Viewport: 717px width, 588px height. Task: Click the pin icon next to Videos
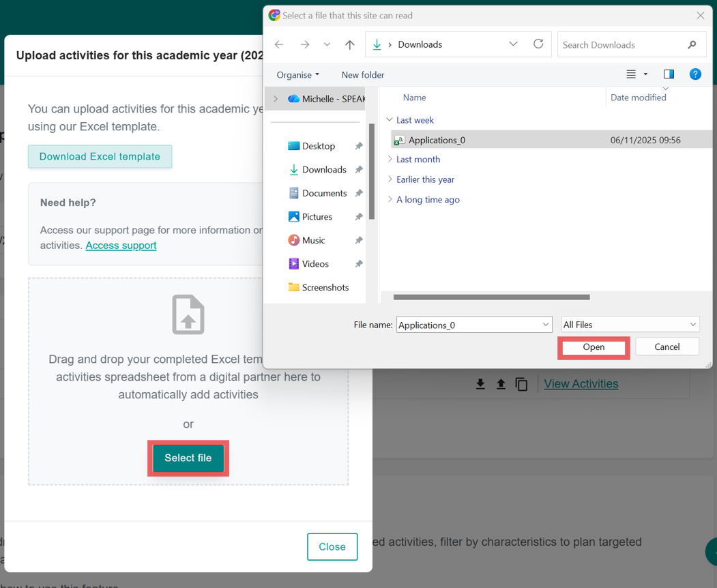point(359,264)
